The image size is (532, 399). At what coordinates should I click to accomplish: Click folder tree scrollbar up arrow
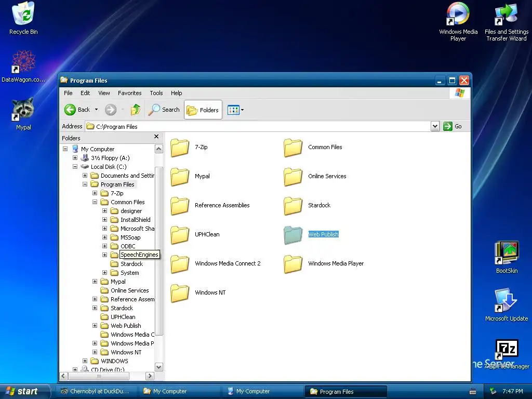pos(159,149)
